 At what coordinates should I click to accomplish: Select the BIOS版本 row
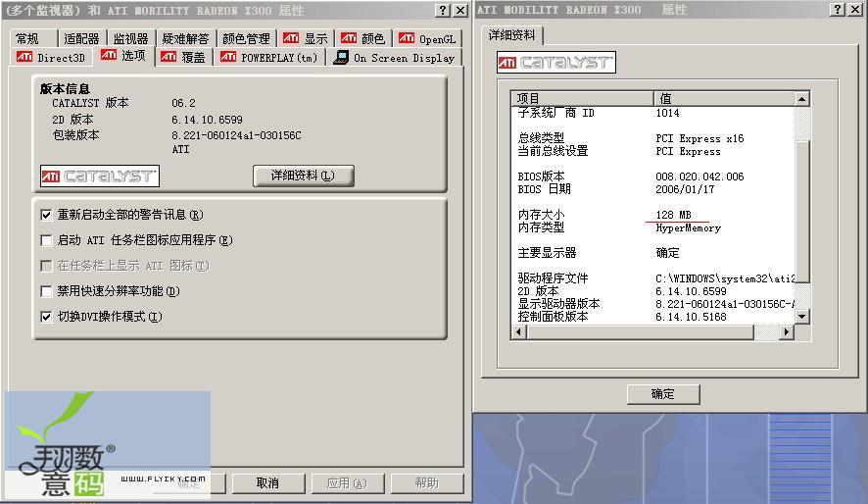[653, 176]
